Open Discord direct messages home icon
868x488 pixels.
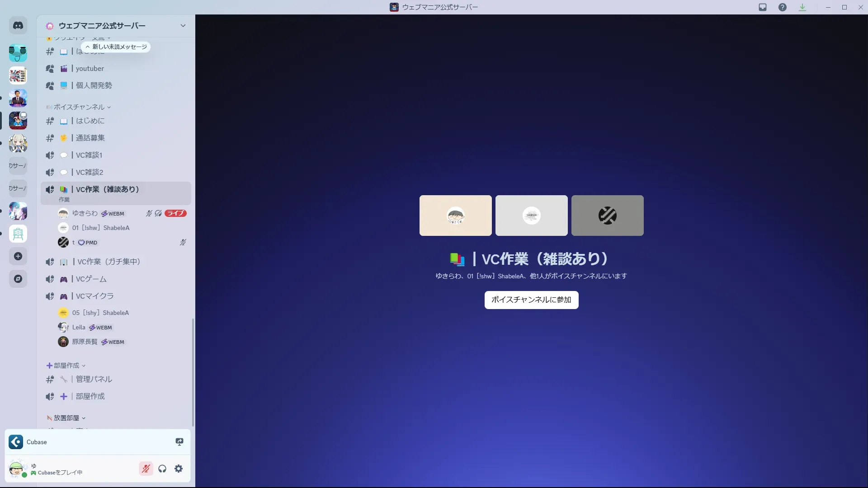(18, 26)
